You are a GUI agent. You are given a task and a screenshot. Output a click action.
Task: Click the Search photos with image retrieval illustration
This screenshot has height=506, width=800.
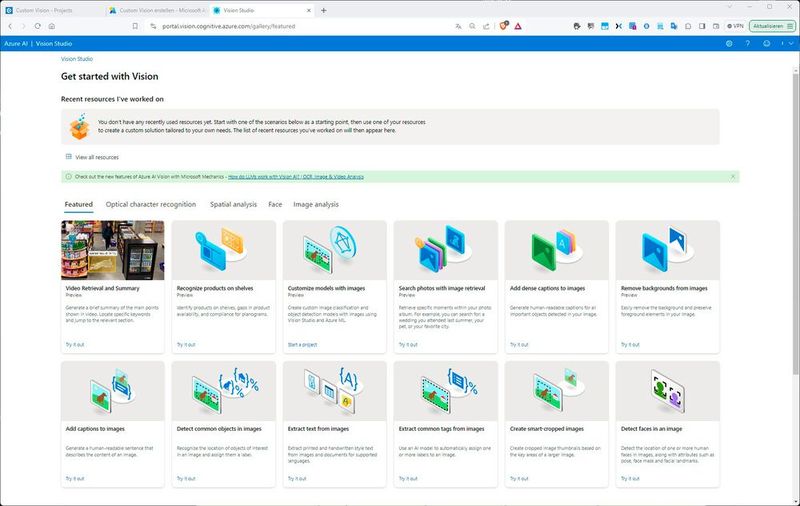point(445,250)
